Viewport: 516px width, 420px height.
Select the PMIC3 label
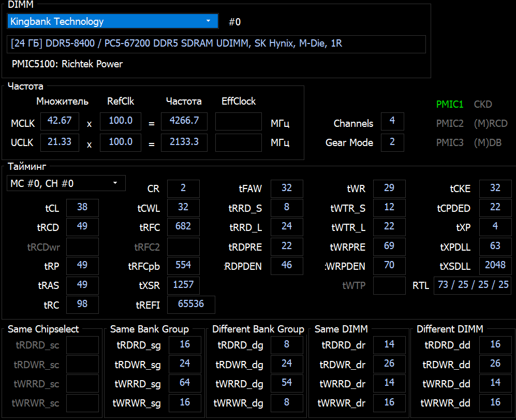pos(450,142)
